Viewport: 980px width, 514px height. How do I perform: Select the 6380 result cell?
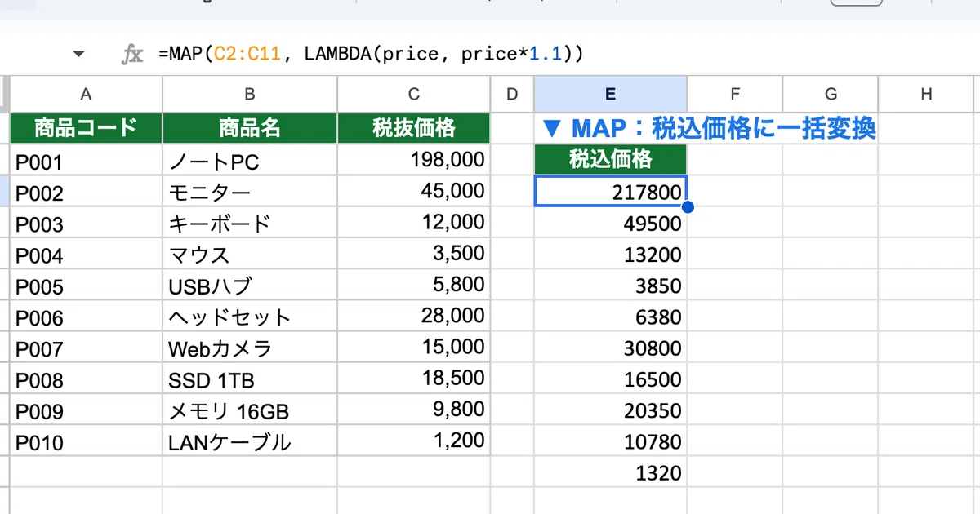coord(610,317)
